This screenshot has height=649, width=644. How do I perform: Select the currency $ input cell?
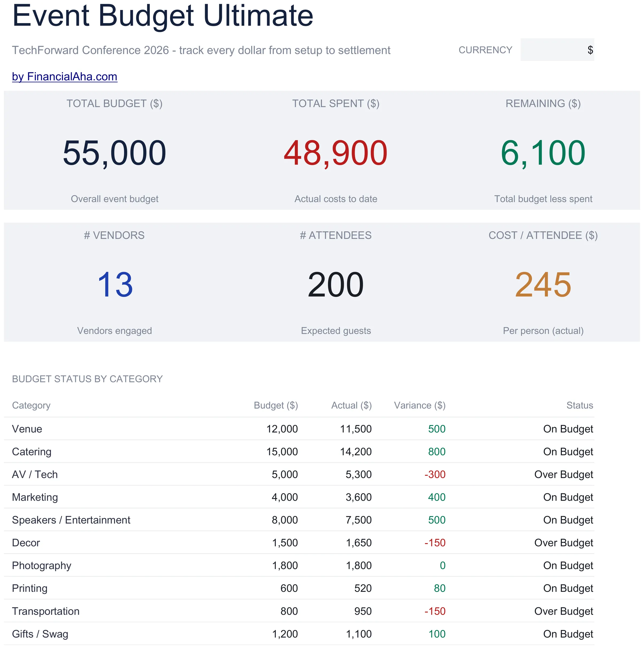click(557, 50)
